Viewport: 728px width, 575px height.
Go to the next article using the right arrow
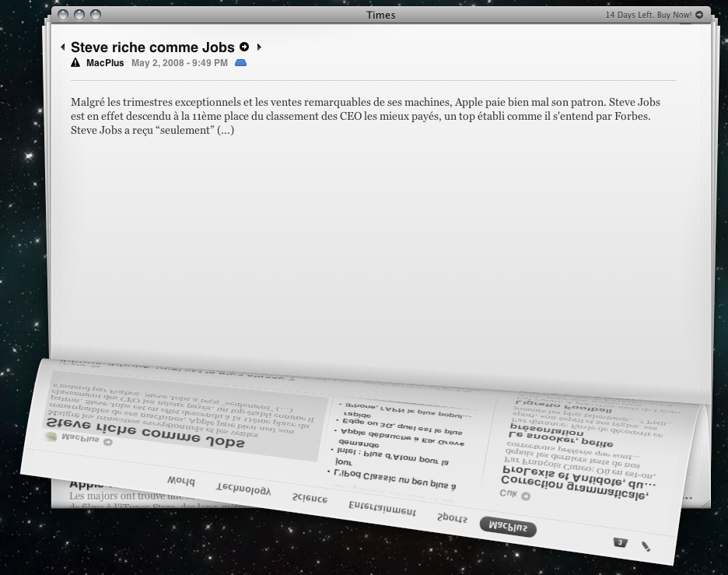pos(259,47)
